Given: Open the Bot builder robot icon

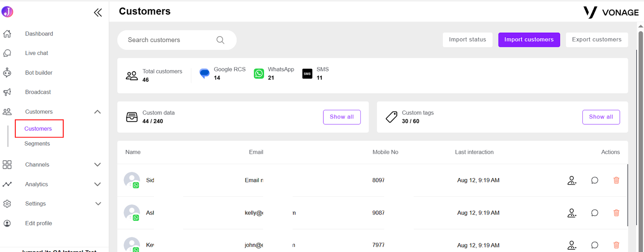Looking at the screenshot, I should pyautogui.click(x=7, y=73).
